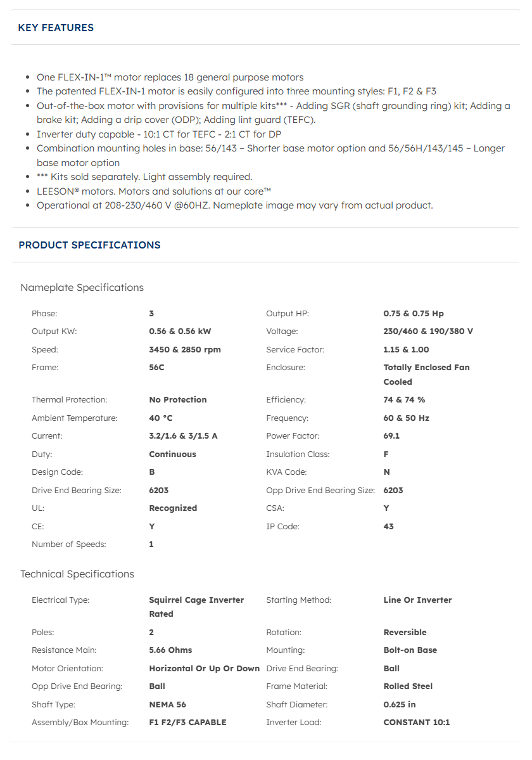Click the PRODUCT SPECIFICATIONS section heading
This screenshot has height=760, width=532.
point(89,245)
